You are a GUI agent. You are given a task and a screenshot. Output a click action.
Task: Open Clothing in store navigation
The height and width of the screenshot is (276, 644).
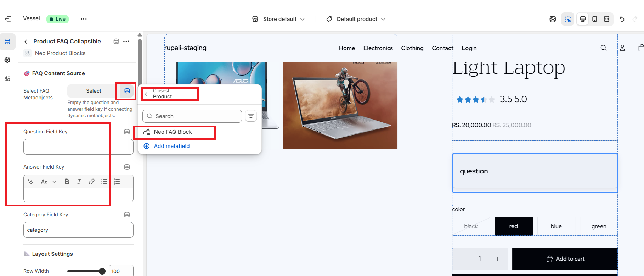(x=412, y=48)
